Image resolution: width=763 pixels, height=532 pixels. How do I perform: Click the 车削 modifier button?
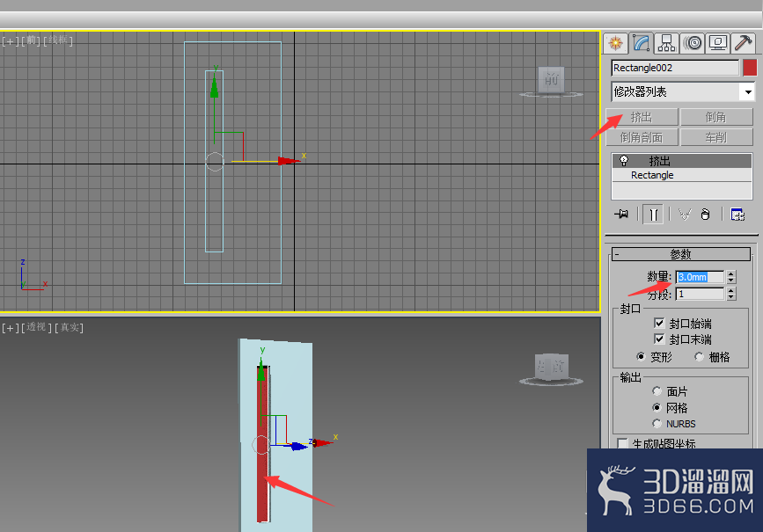716,138
